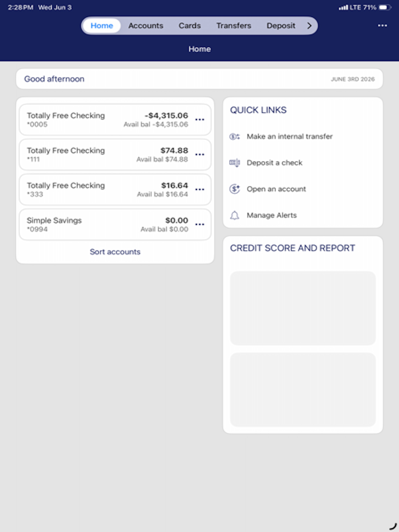The height and width of the screenshot is (532, 399).
Task: Show more navigation tabs with the right chevron
Action: pos(309,26)
